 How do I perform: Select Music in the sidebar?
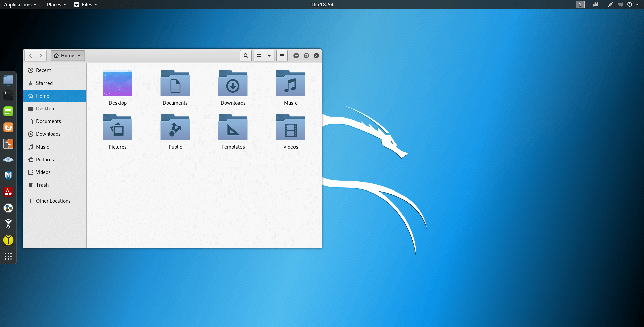pyautogui.click(x=55, y=147)
